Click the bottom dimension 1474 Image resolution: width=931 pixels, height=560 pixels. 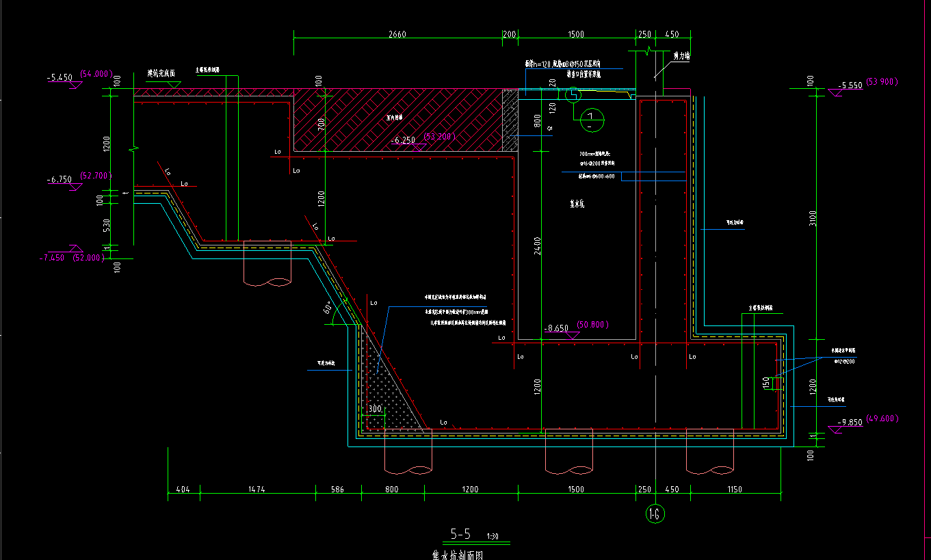[257, 490]
